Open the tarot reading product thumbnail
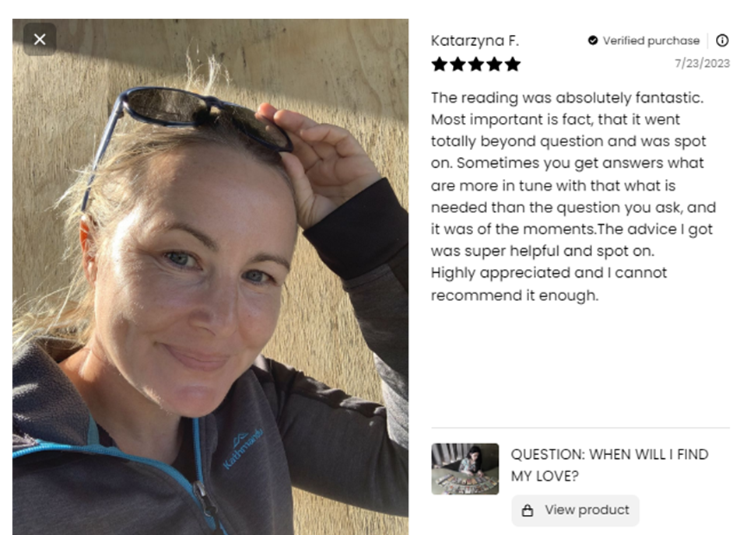Viewport: 747px width, 560px height. (x=465, y=469)
